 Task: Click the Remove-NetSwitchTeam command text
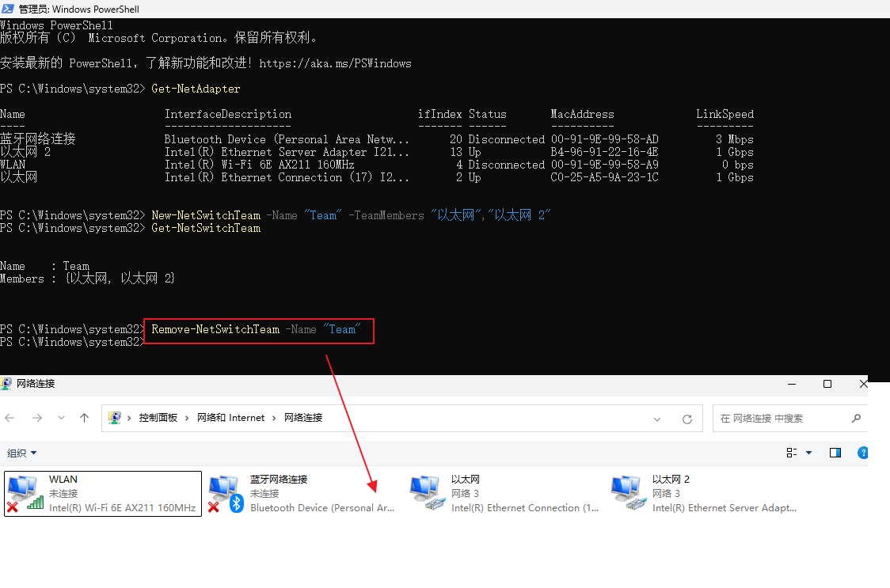coord(215,329)
